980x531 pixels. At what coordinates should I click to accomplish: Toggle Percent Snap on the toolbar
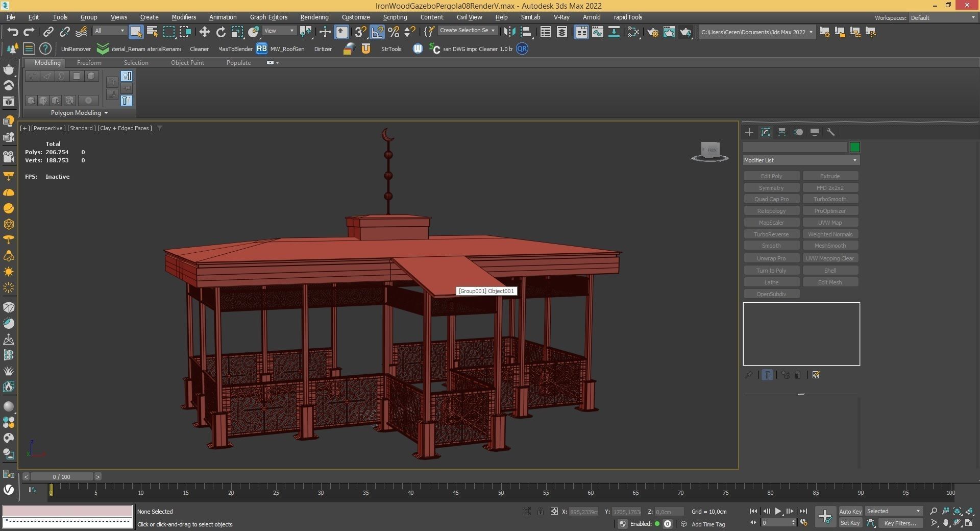point(393,32)
